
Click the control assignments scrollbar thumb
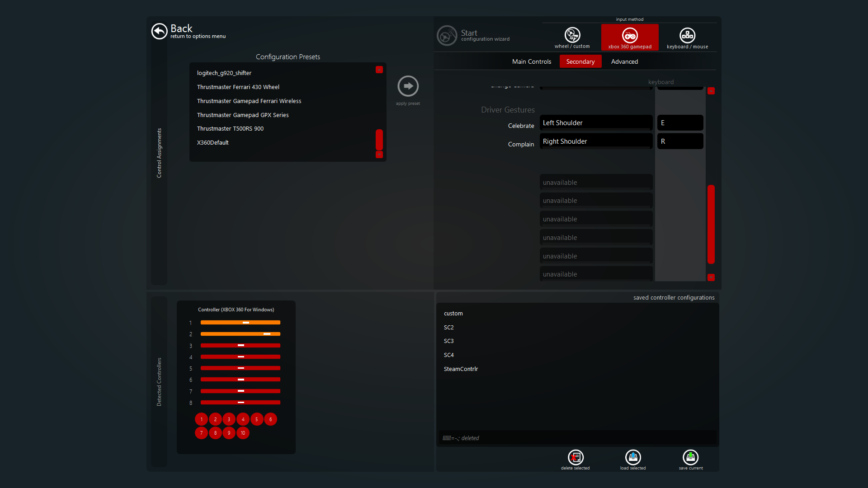pos(711,224)
